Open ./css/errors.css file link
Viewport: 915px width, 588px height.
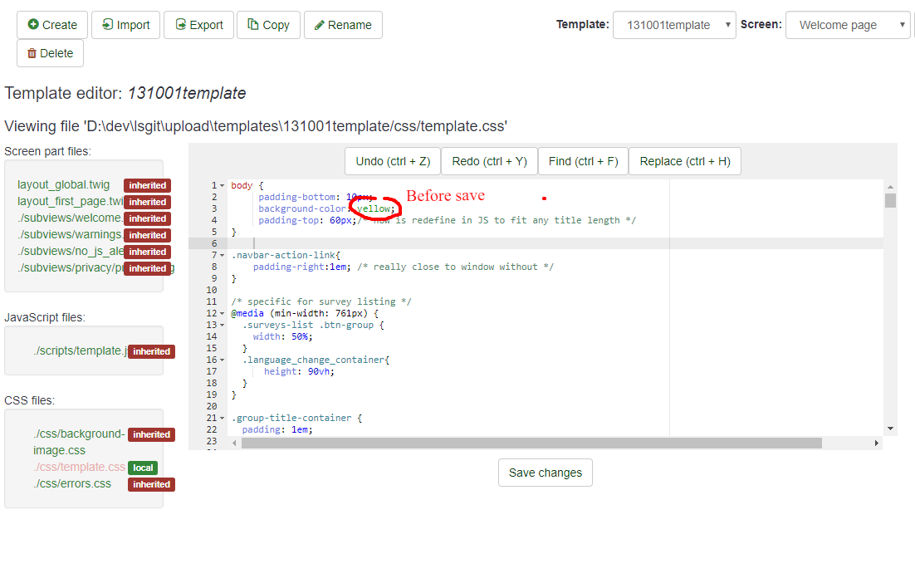72,483
